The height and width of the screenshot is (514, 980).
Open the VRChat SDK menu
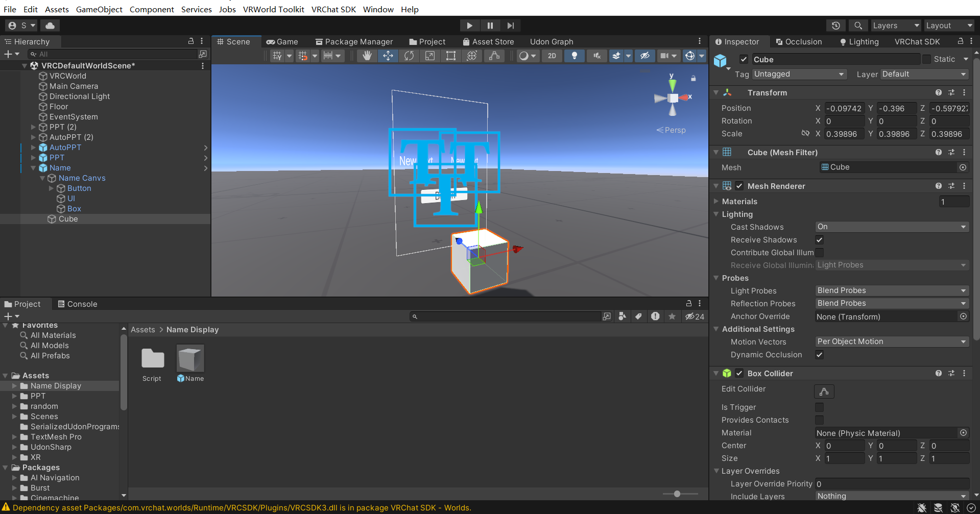tap(333, 9)
